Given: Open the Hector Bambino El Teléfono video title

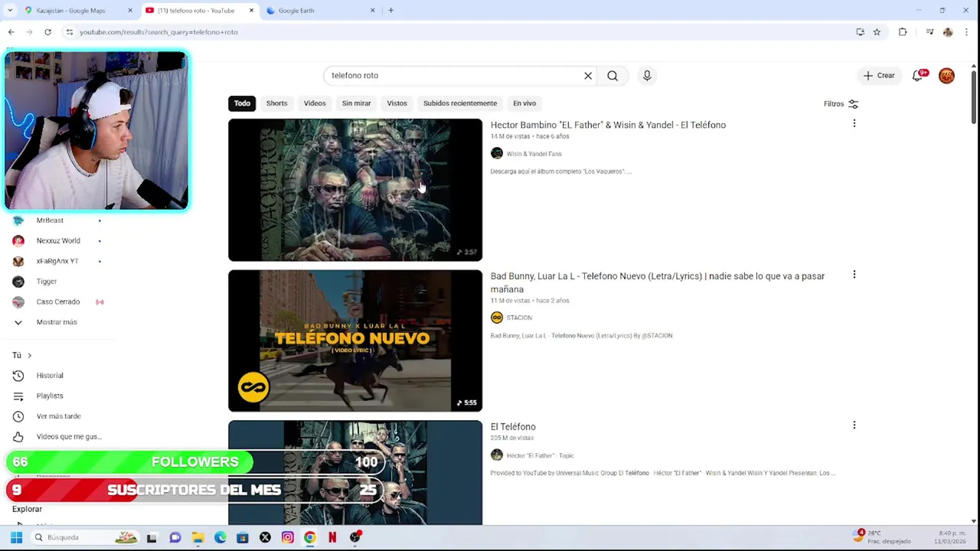Looking at the screenshot, I should [x=608, y=125].
